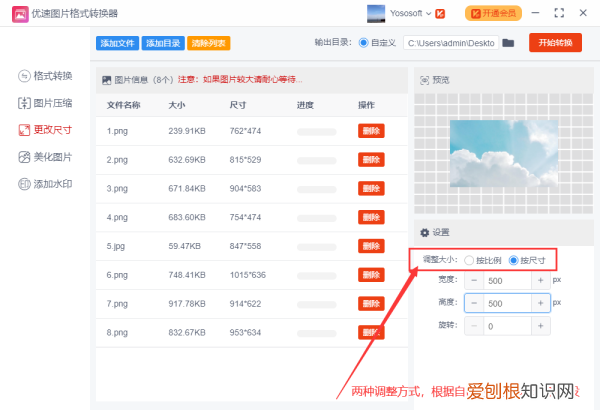Click the 设置 gear icon
The image size is (600, 410).
coord(424,233)
